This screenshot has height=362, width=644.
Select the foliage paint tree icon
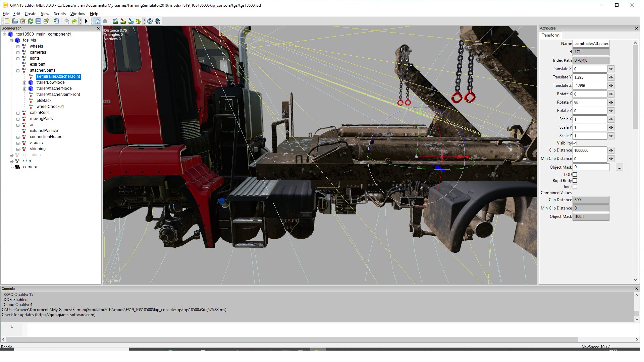[139, 21]
